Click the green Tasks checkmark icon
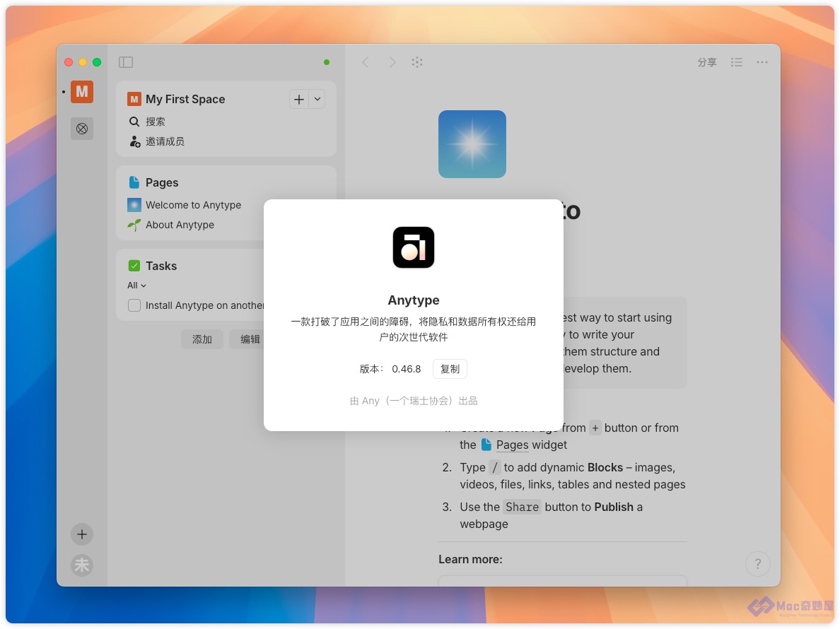This screenshot has width=840, height=629. click(x=134, y=266)
